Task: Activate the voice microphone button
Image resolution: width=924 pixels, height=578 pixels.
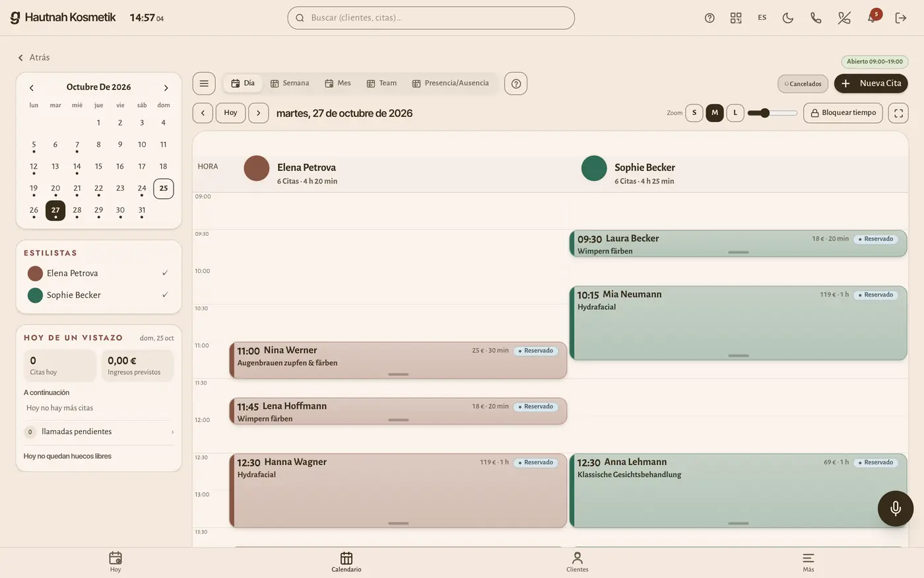Action: point(896,508)
